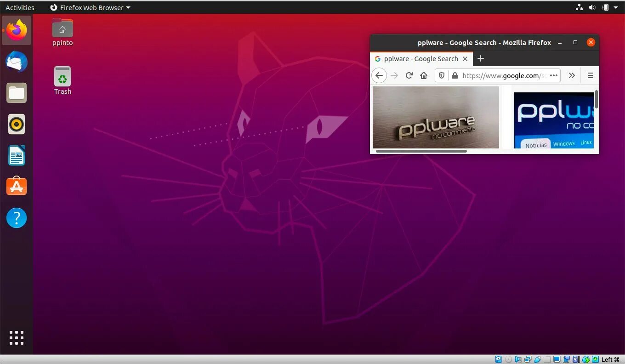Close the Mozilla Firefox window
The height and width of the screenshot is (364, 625).
tap(591, 42)
